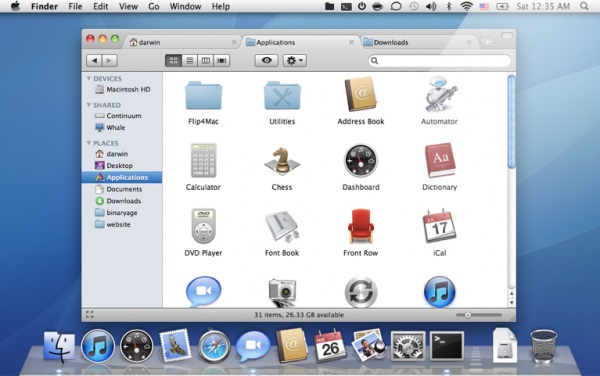Switch to Cover Flow view mode

coord(222,60)
